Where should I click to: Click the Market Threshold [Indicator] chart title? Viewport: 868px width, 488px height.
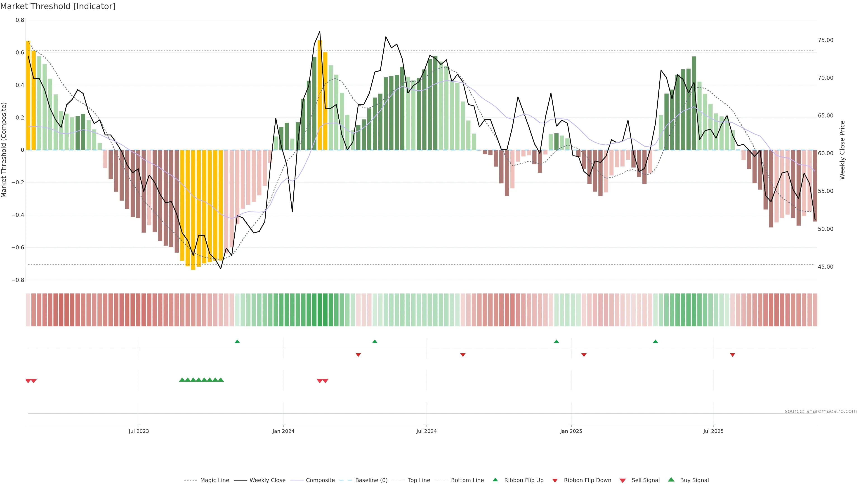[x=58, y=6]
